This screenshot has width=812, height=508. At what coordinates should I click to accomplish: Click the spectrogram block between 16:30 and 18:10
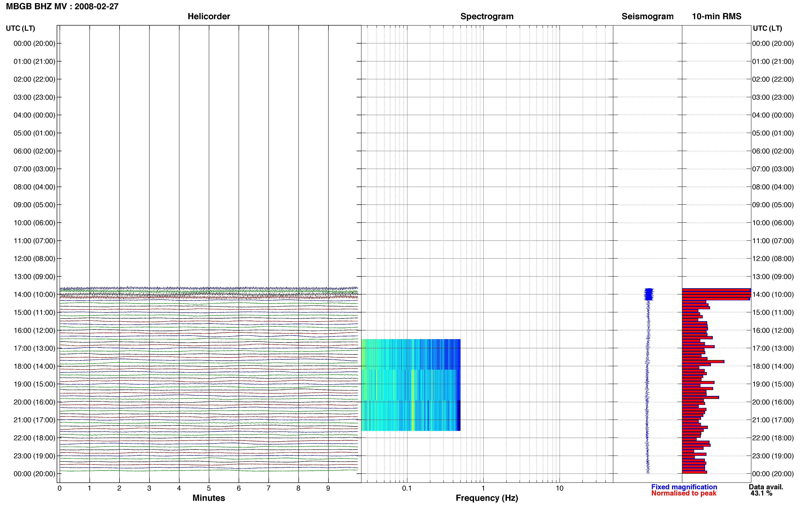(x=410, y=354)
